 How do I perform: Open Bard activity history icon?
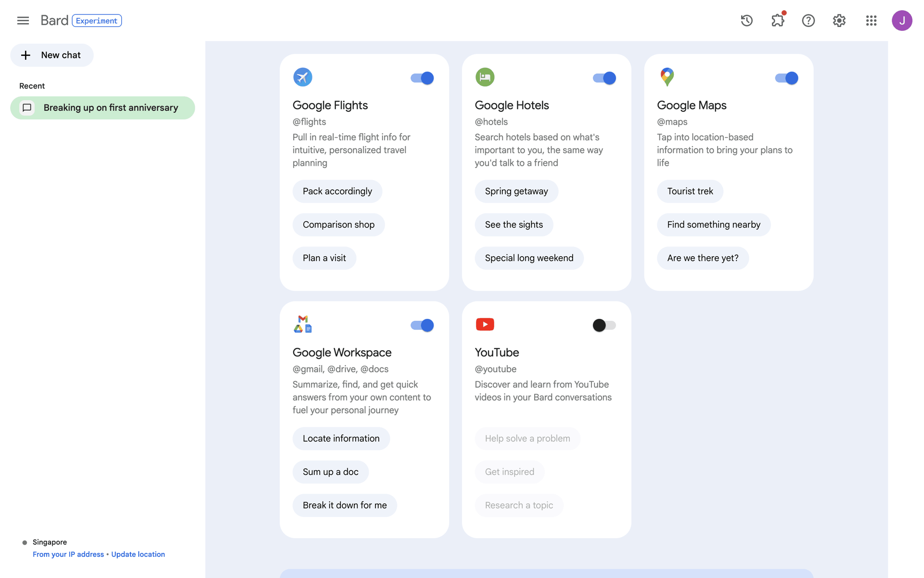pyautogui.click(x=746, y=20)
